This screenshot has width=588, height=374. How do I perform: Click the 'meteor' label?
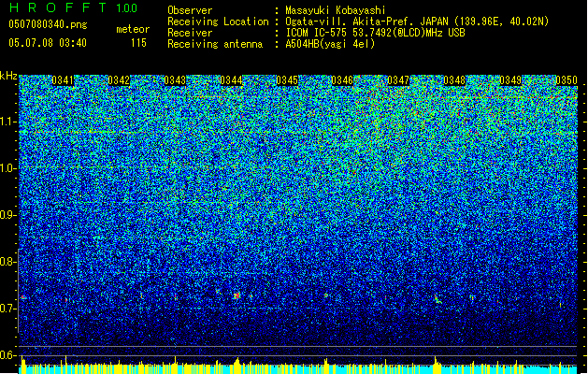133,29
